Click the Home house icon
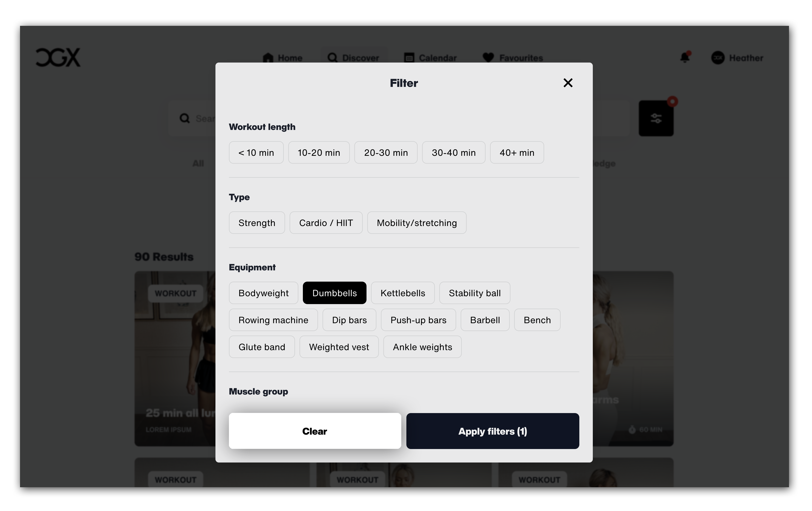The image size is (812, 511). 268,58
